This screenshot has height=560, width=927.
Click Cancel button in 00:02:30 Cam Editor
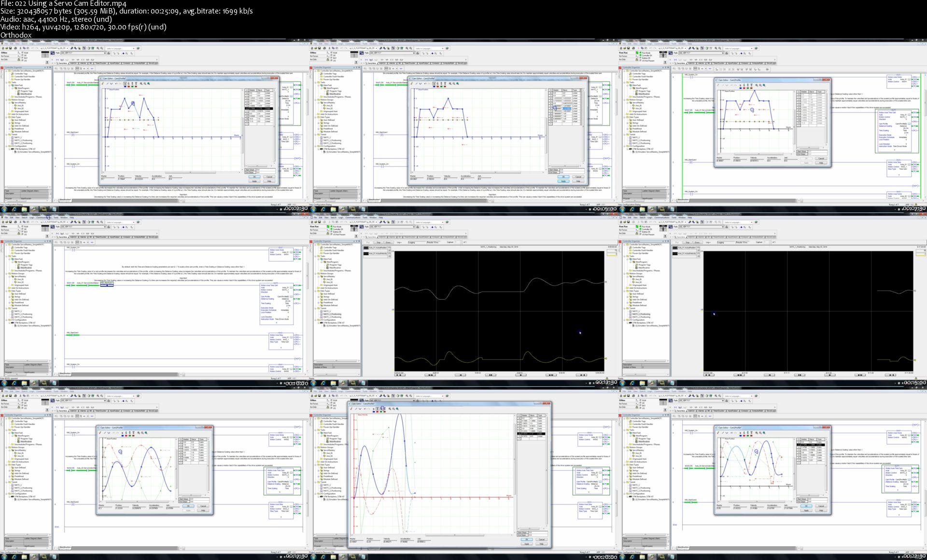coord(269,177)
